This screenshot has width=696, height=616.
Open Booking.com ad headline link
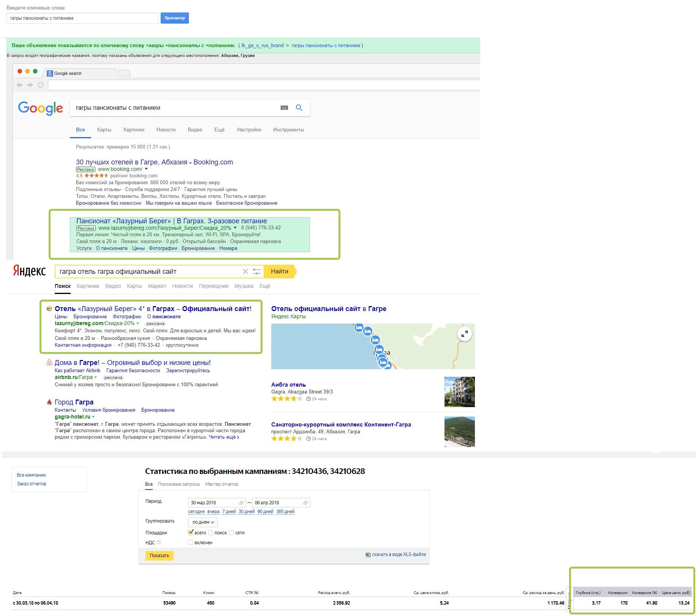click(154, 162)
